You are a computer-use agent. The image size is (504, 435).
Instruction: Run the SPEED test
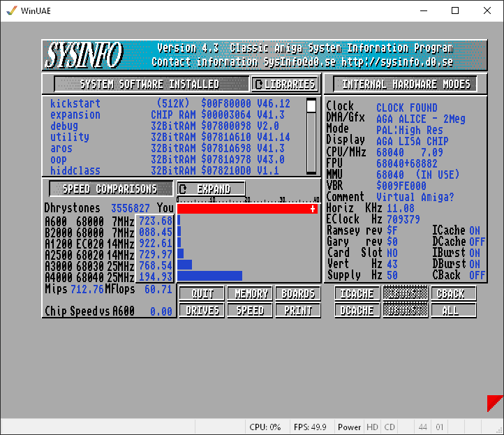coord(250,310)
